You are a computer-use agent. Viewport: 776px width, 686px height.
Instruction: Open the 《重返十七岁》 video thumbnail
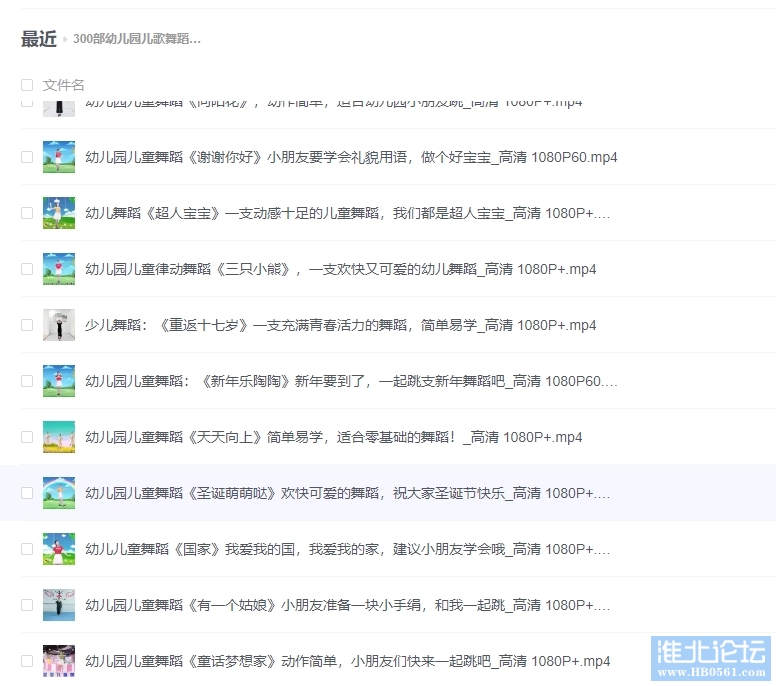tap(59, 325)
